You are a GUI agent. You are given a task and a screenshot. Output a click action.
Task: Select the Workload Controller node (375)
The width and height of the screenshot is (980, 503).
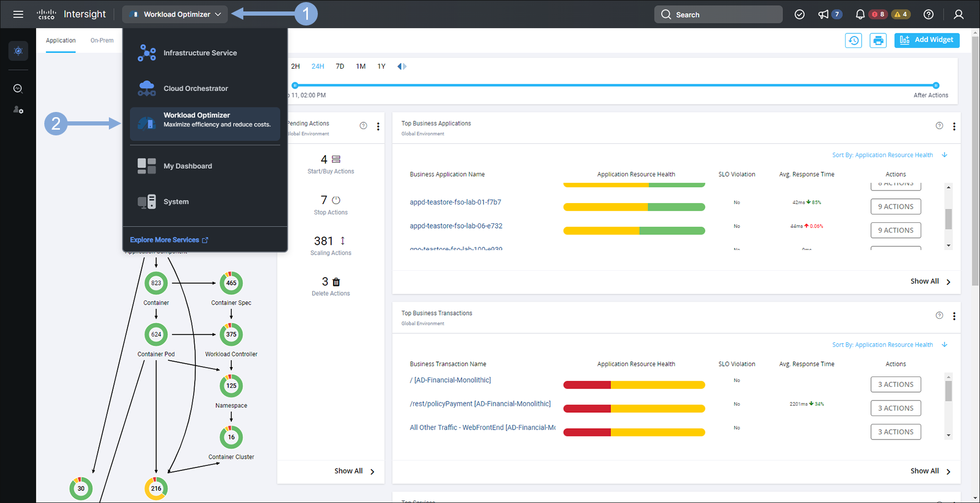click(231, 334)
